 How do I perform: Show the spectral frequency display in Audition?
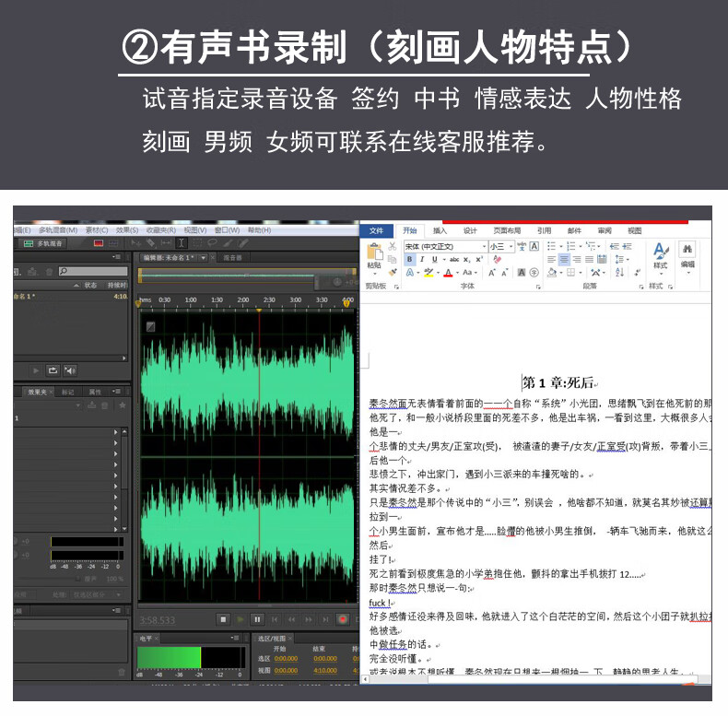pos(99,243)
